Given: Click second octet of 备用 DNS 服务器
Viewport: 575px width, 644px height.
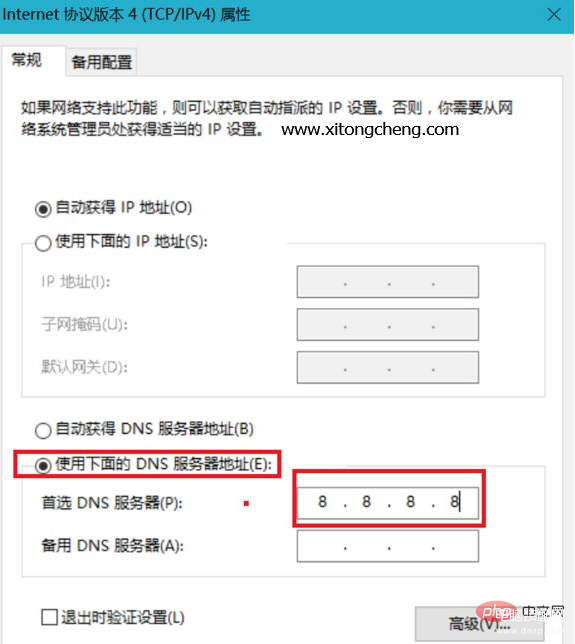Looking at the screenshot, I should pyautogui.click(x=367, y=546).
